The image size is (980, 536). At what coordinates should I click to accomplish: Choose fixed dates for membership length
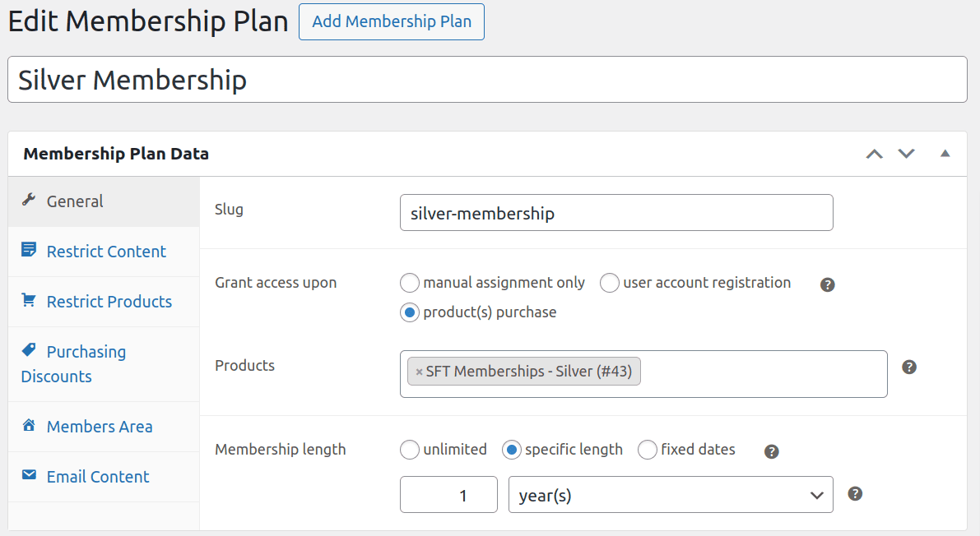[x=648, y=450]
